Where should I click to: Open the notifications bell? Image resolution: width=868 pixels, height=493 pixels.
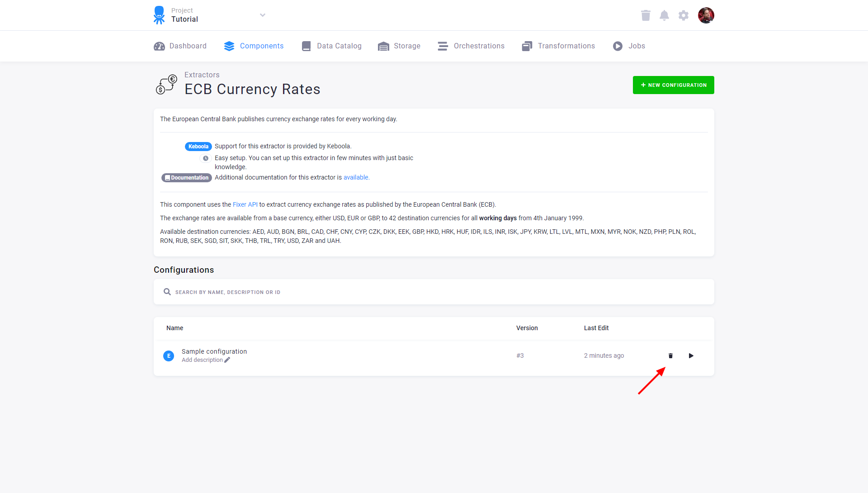tap(664, 15)
